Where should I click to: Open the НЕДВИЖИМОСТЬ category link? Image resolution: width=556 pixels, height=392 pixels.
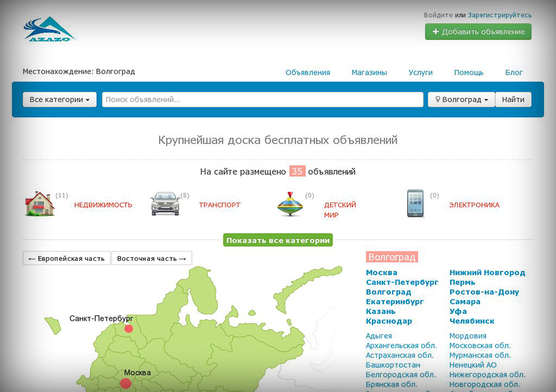103,205
